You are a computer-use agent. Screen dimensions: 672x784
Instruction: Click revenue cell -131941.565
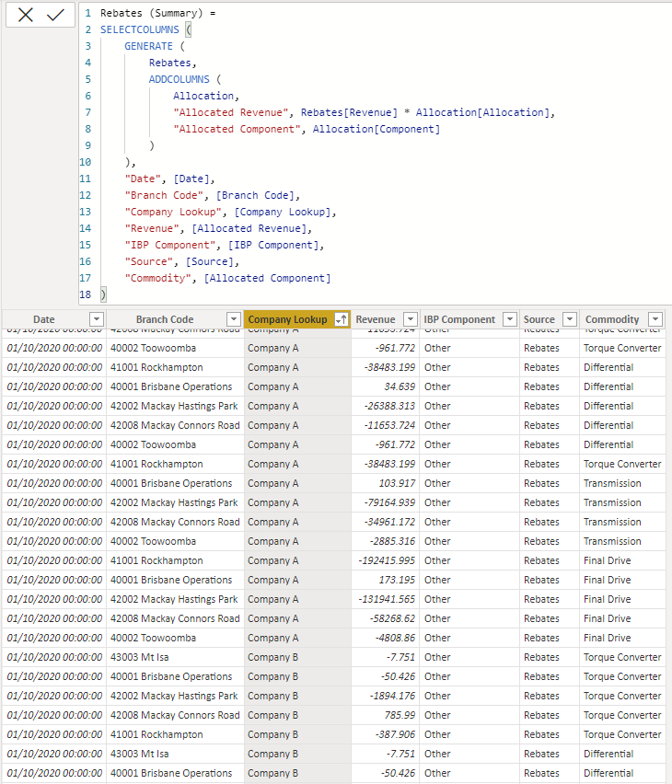point(387,599)
